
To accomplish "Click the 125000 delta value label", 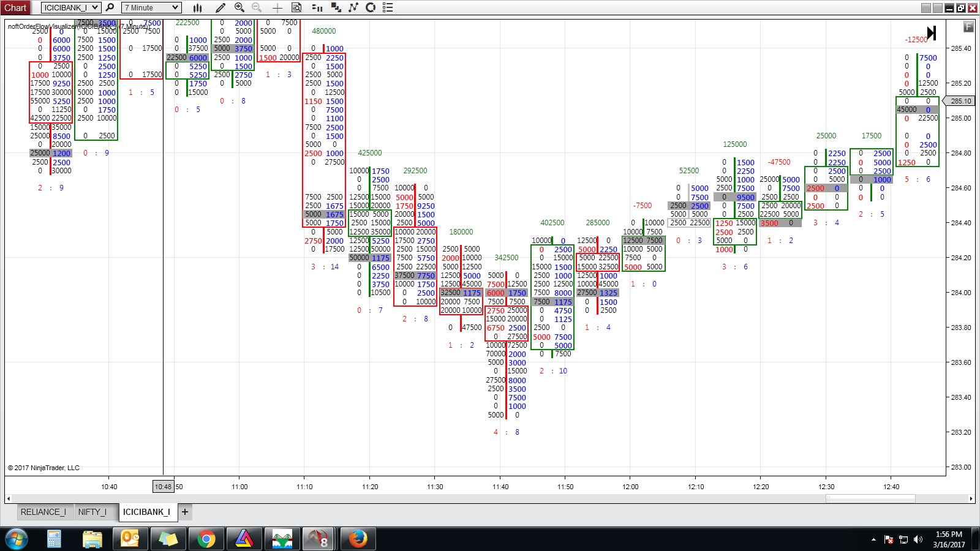I will 735,144.
